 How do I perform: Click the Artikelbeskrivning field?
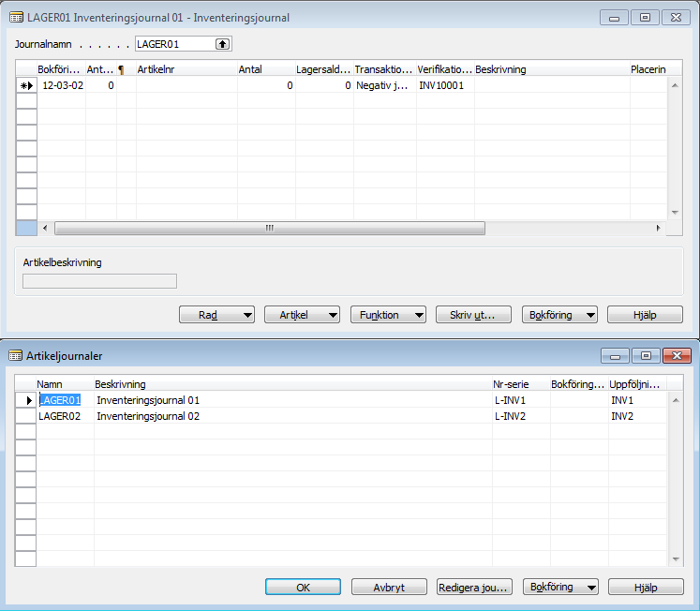99,281
